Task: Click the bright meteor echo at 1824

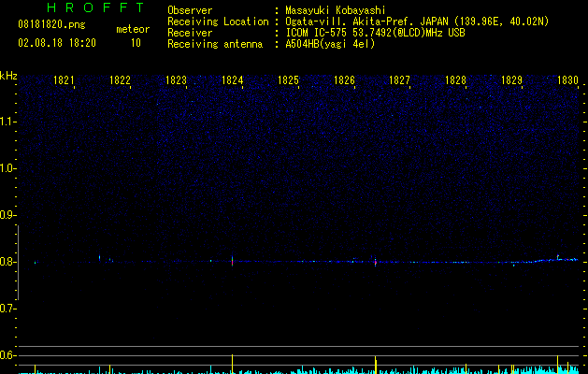Action: pyautogui.click(x=233, y=261)
